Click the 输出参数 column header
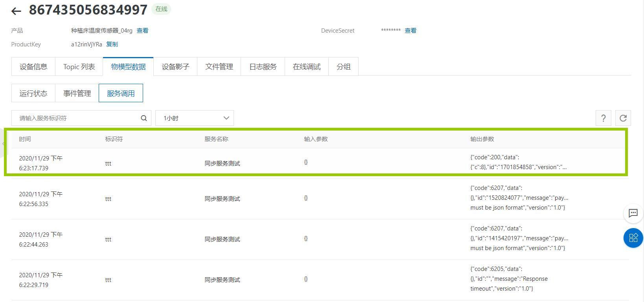644x302 pixels. pyautogui.click(x=482, y=139)
